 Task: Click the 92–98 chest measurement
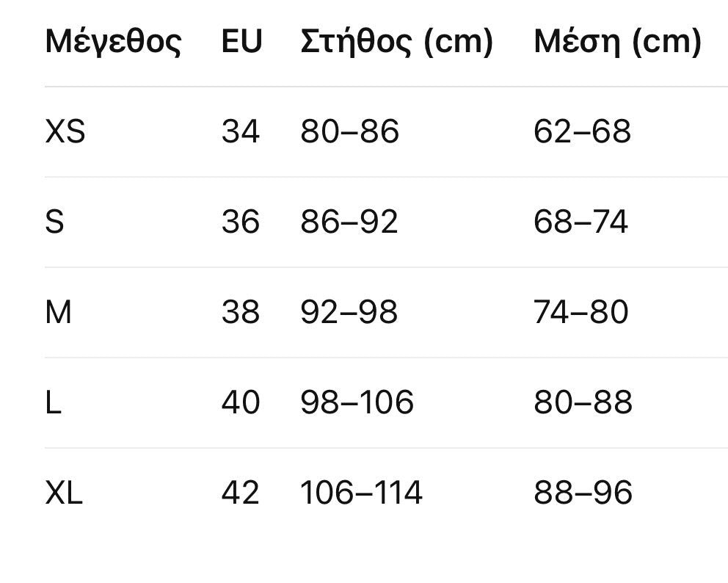349,312
